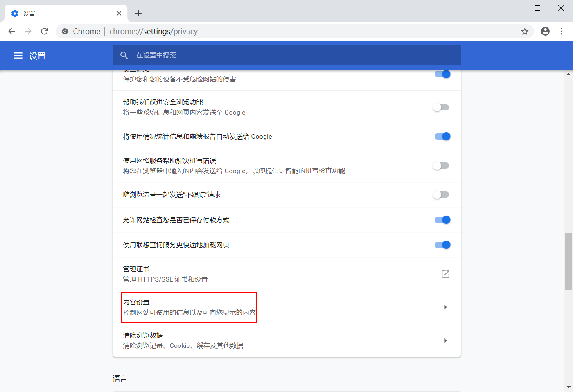The height and width of the screenshot is (392, 573).
Task: Enable 帮助我们改进安全浏览功能
Action: [x=442, y=107]
